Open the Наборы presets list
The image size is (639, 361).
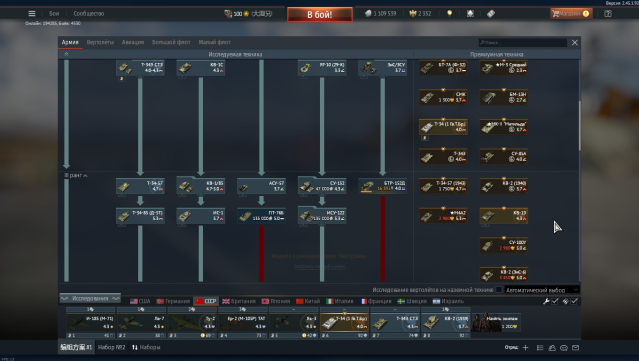pyautogui.click(x=146, y=347)
